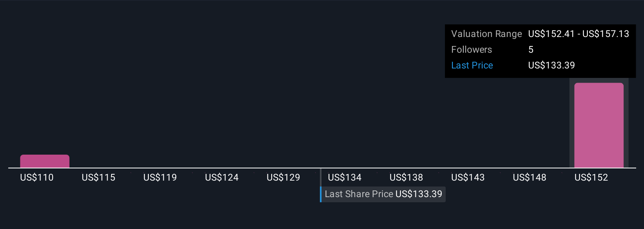The height and width of the screenshot is (229, 644).
Task: Click the Valuation Range text in tooltip
Action: click(x=487, y=34)
